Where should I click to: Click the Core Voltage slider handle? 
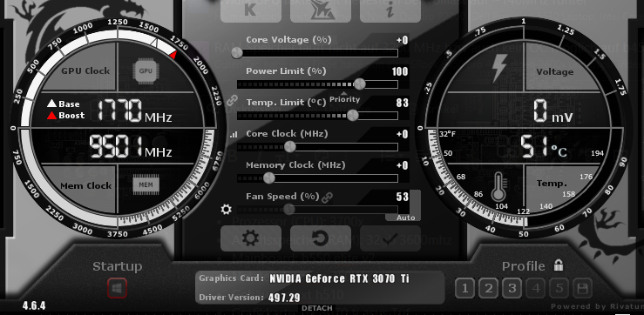pos(237,53)
